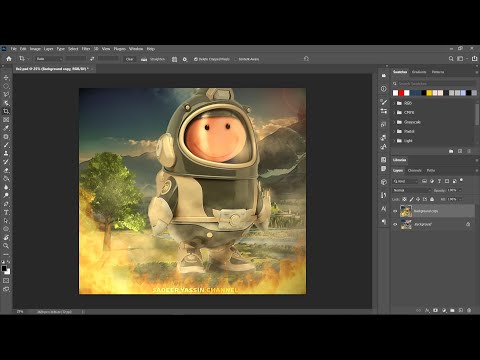Toggle lock all padlock

click(432, 199)
